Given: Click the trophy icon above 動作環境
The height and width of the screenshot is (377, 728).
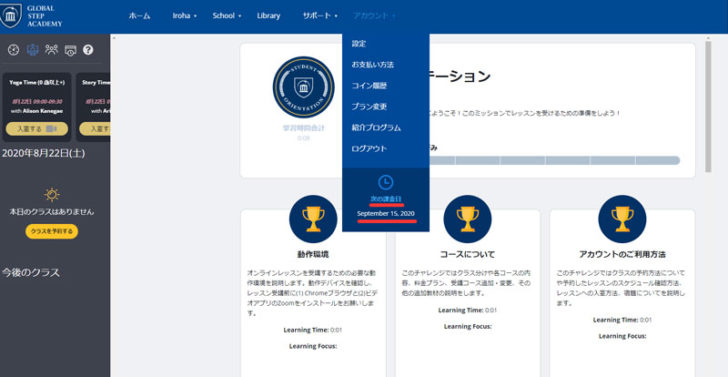Looking at the screenshot, I should click(x=313, y=219).
